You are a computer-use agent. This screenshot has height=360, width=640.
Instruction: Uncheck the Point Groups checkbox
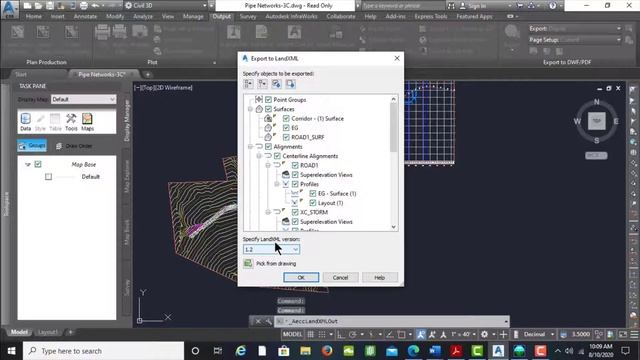[268, 100]
